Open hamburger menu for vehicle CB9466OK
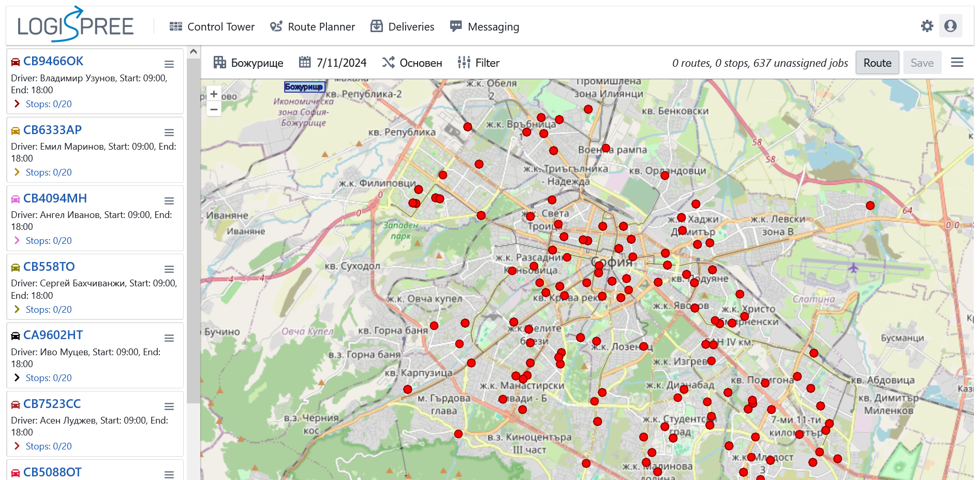Viewport: 980px width, 480px height. [x=169, y=64]
